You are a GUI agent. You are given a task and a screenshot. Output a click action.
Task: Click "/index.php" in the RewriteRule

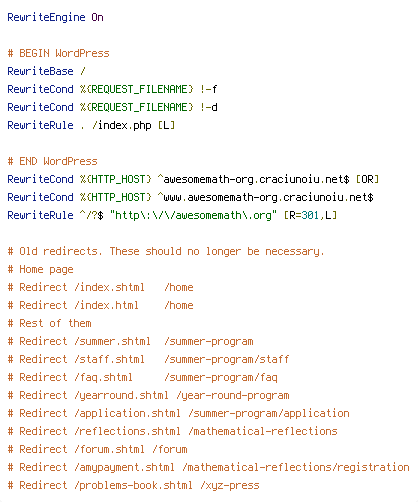(122, 125)
